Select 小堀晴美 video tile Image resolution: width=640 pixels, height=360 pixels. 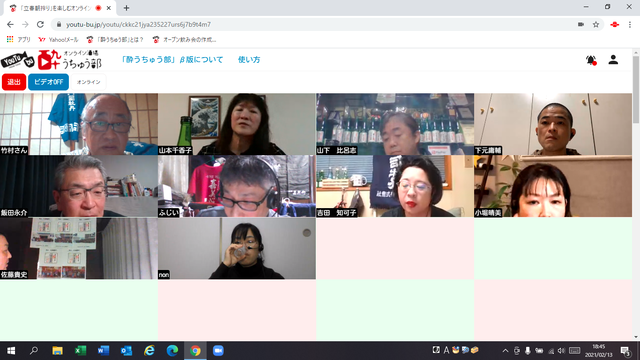(x=553, y=186)
